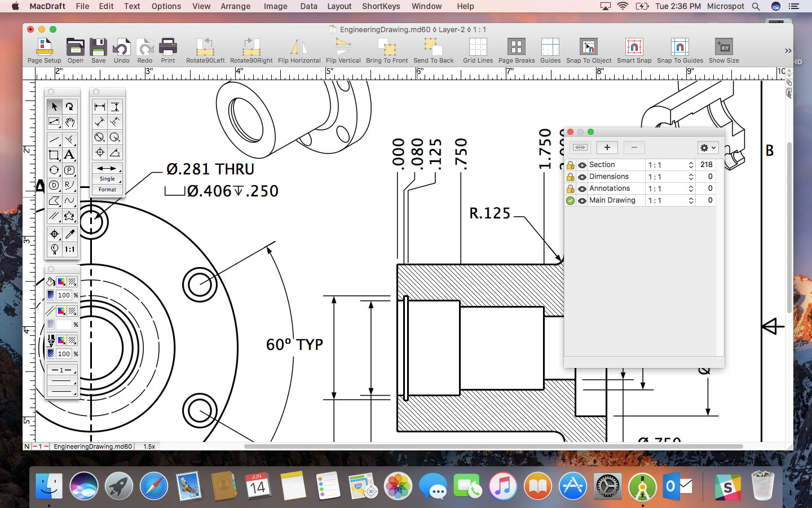Choose the eyedropper attribute tool
The image size is (812, 508).
pos(69,234)
